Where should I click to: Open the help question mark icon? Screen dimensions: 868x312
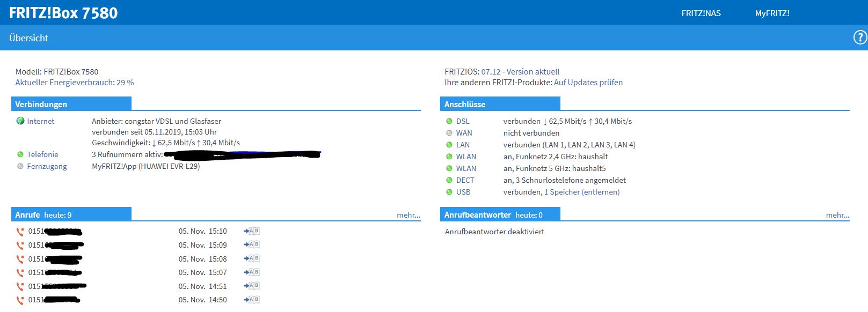coord(860,38)
